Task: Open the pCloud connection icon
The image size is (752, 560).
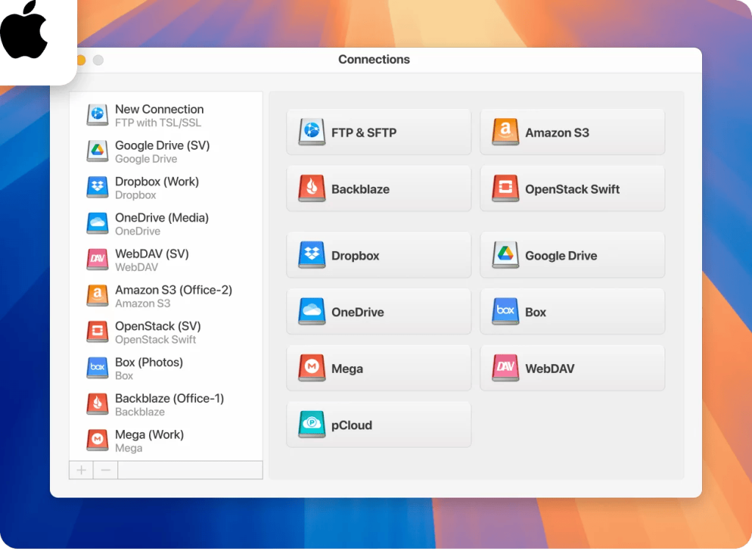Action: point(311,424)
